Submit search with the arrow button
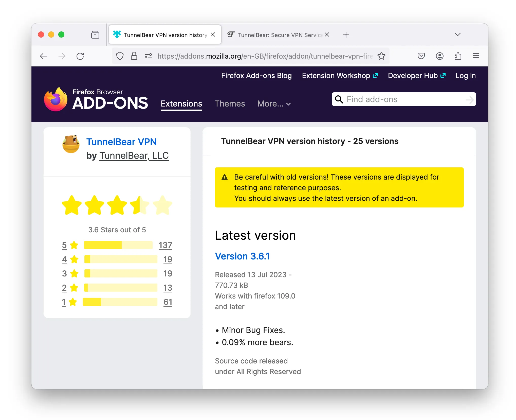Image resolution: width=516 pixels, height=420 pixels. pos(469,99)
